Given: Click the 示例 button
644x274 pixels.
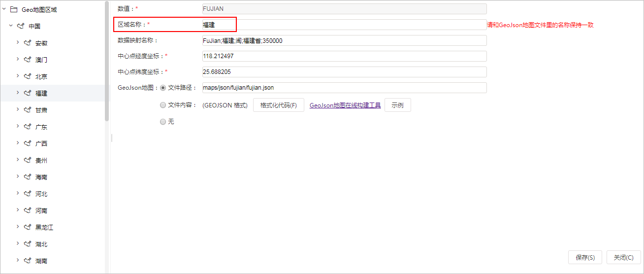Looking at the screenshot, I should (x=397, y=105).
